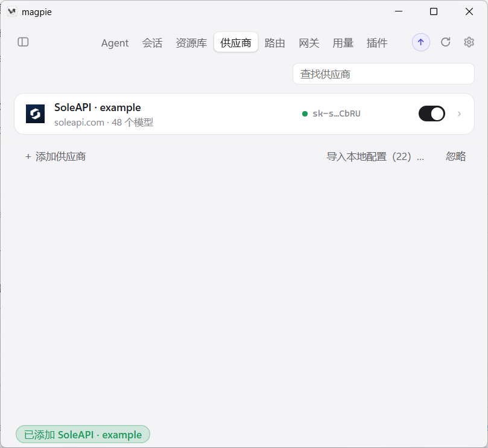Screen dimensions: 488x448
Task: Click the 已添加 SoleAPI · example toast
Action: pyautogui.click(x=83, y=434)
